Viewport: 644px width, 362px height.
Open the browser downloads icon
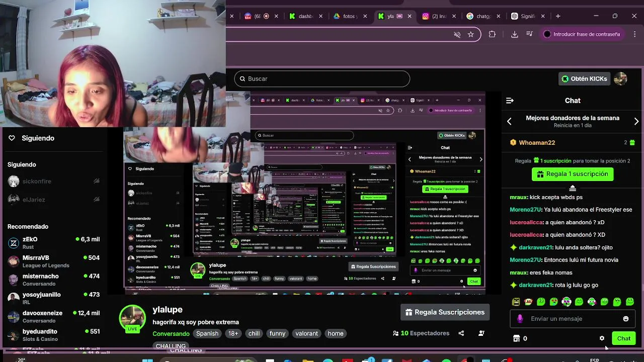tap(514, 34)
